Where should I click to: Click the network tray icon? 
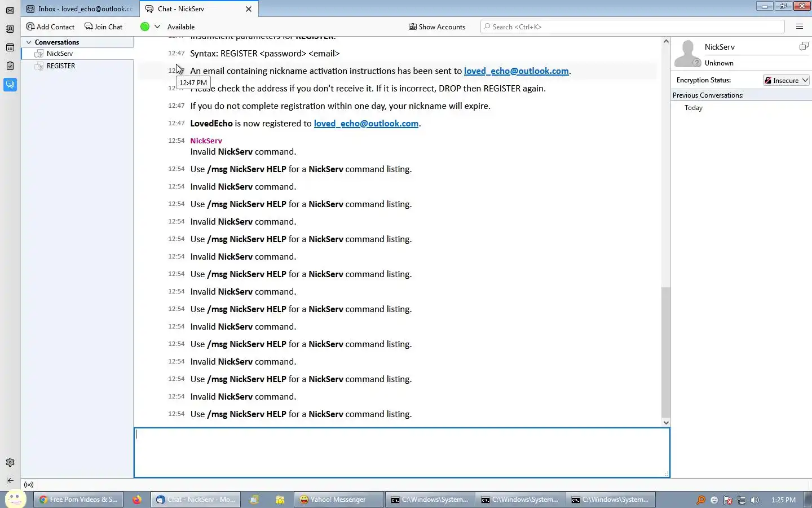click(x=742, y=500)
